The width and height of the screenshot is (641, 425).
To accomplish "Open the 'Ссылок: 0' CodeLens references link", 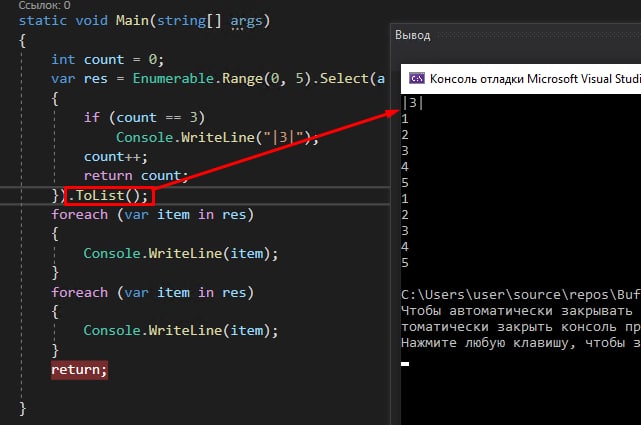I will coord(44,5).
